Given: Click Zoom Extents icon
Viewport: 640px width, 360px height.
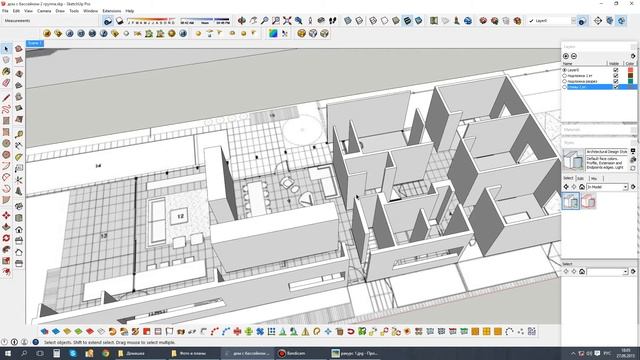Looking at the screenshot, I should 287,20.
